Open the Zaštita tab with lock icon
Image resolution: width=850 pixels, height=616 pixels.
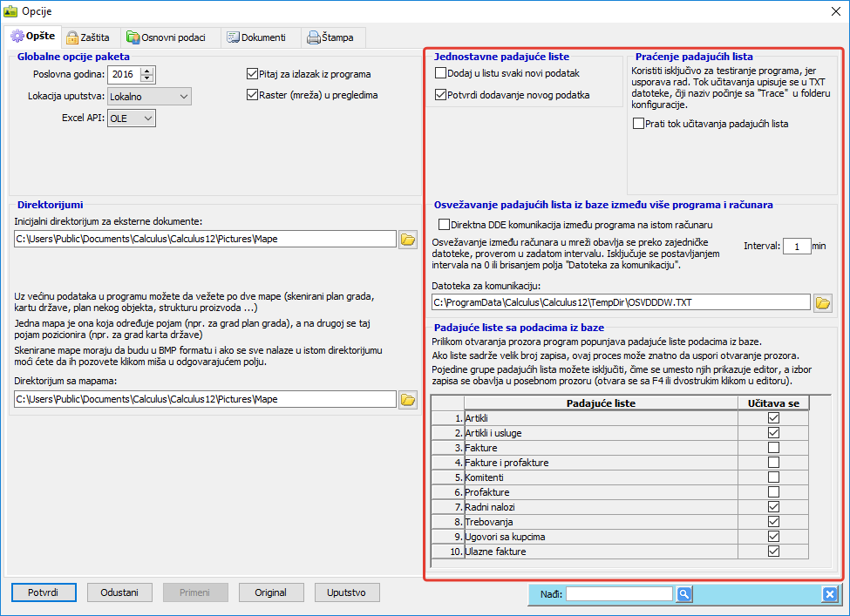click(89, 37)
